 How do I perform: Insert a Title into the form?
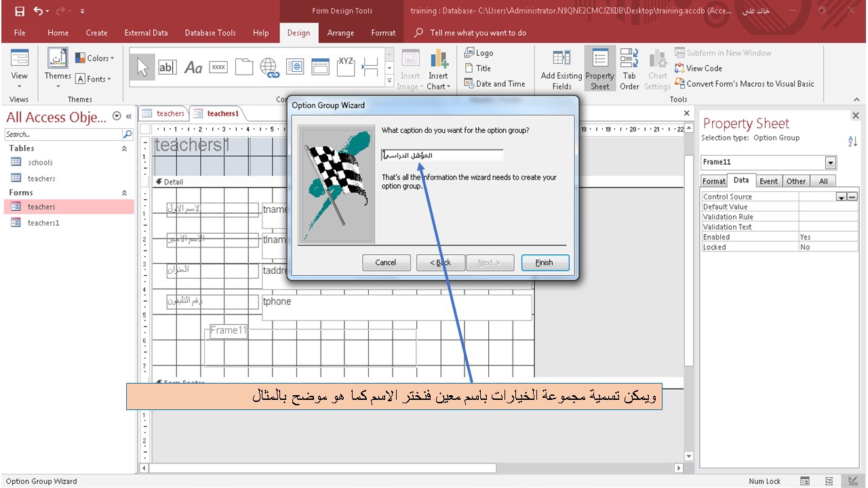coord(478,68)
